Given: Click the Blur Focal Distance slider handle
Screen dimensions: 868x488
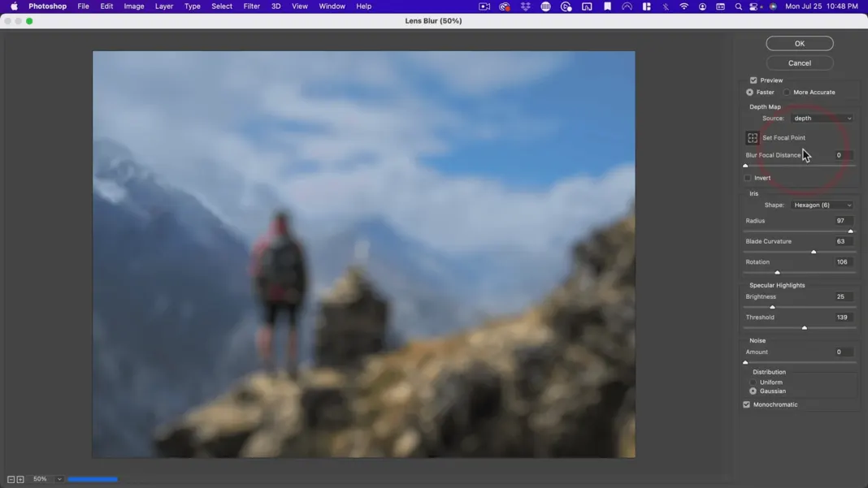Looking at the screenshot, I should point(745,166).
